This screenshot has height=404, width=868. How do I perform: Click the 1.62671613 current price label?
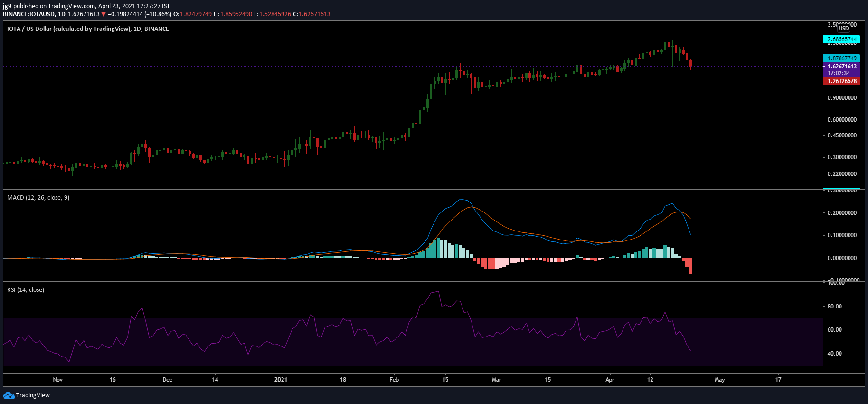coord(841,67)
